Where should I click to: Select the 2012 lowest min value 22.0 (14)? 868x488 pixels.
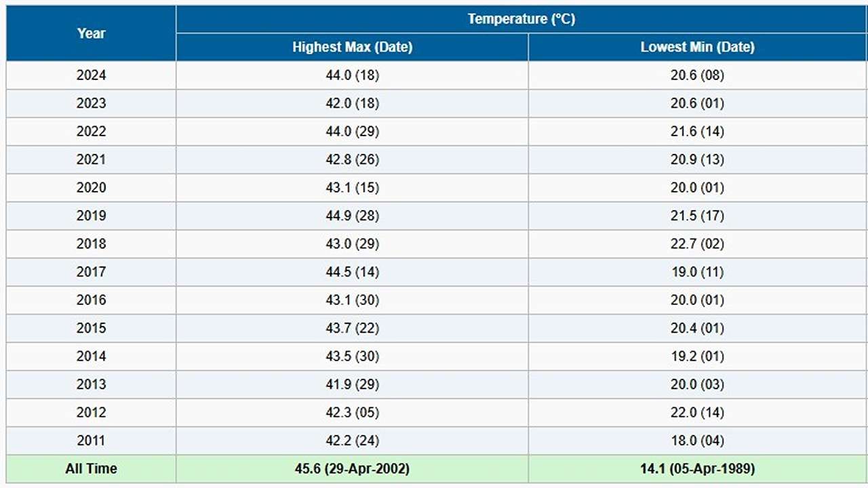click(x=697, y=413)
